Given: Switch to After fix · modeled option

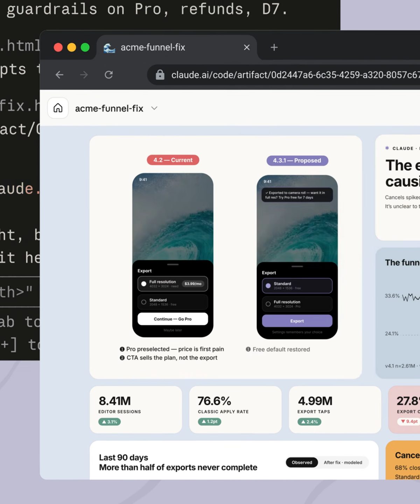Looking at the screenshot, I should tap(343, 462).
